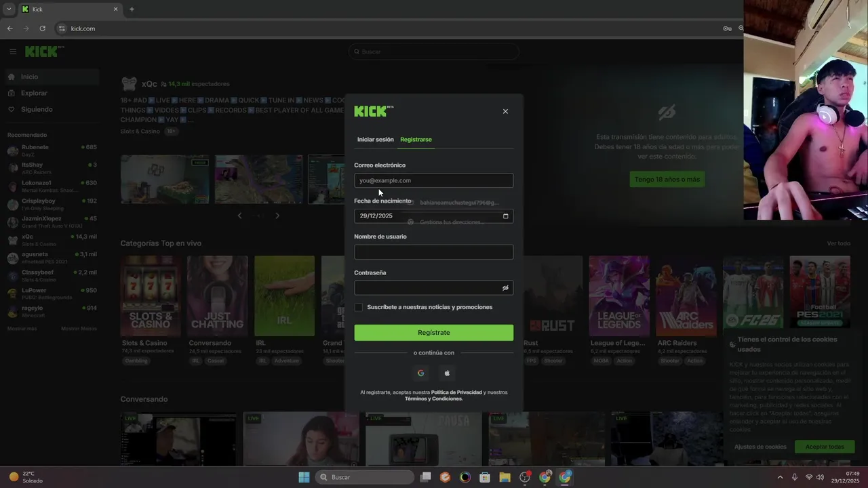Image resolution: width=868 pixels, height=488 pixels.
Task: Check the newsletter subscription checkbox
Action: tap(359, 307)
